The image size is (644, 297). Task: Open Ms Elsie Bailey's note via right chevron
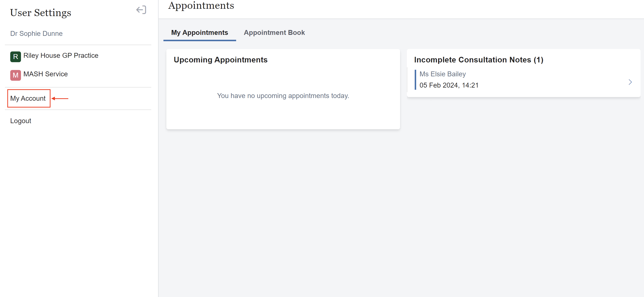(630, 82)
